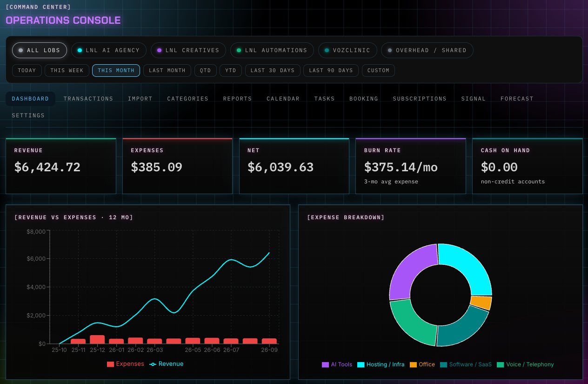Toggle Voice / Telephony legend entry

pyautogui.click(x=525, y=364)
